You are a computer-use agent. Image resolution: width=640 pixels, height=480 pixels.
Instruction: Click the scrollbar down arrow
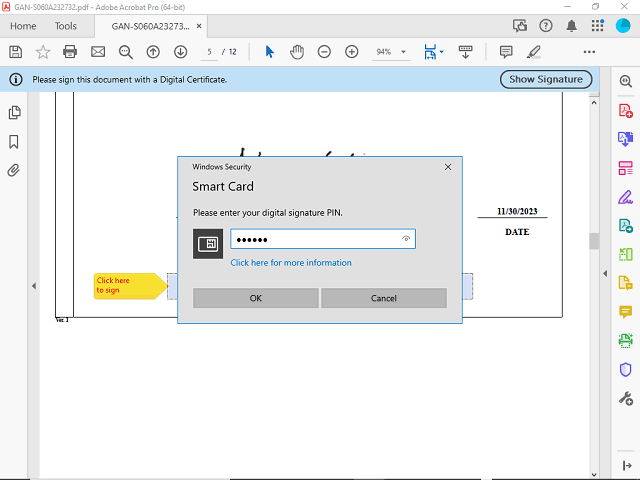[594, 475]
